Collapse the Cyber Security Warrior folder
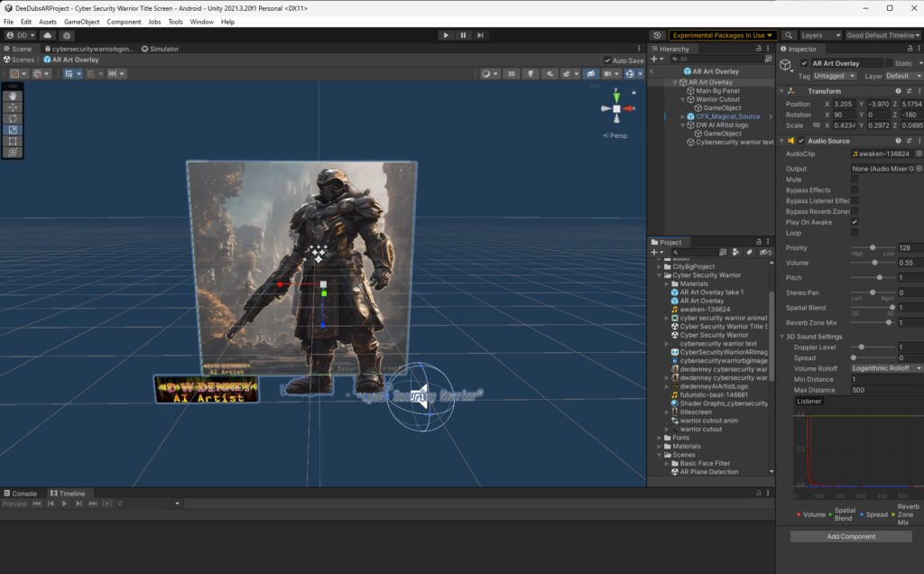This screenshot has width=924, height=574. click(660, 275)
